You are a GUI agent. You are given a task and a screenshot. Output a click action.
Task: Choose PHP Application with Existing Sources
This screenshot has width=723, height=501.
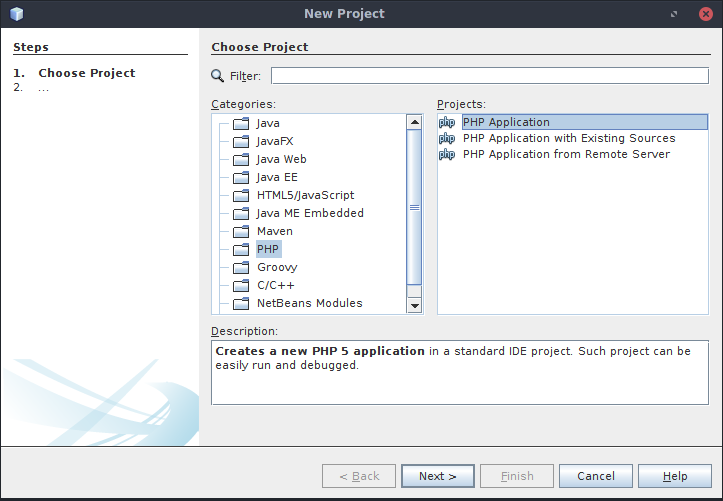(569, 138)
